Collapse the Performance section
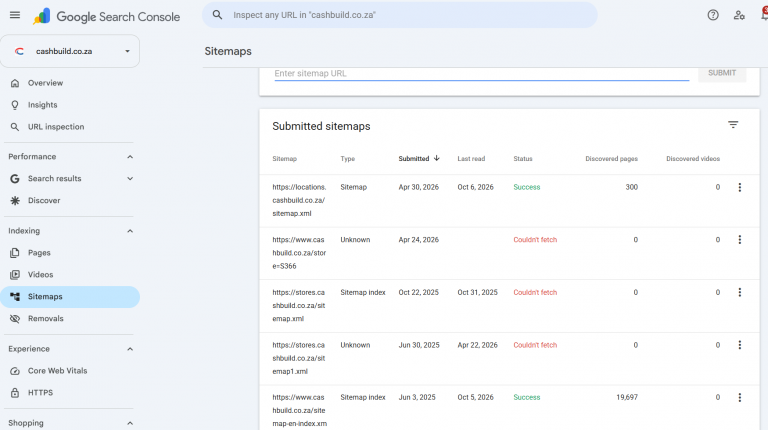This screenshot has width=768, height=430. pos(130,157)
